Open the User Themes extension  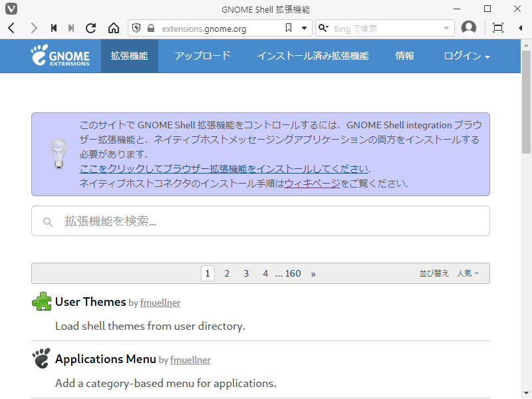click(x=90, y=302)
